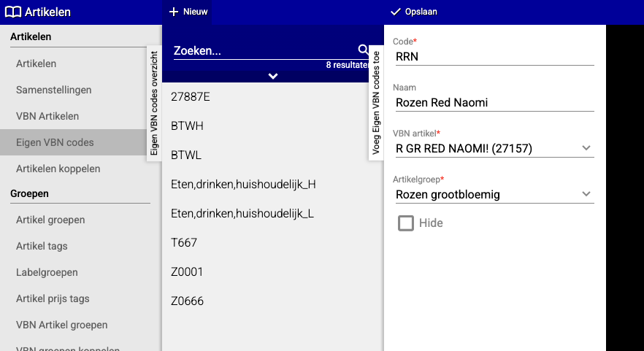
Task: Expand the search filters chevron
Action: (x=273, y=76)
